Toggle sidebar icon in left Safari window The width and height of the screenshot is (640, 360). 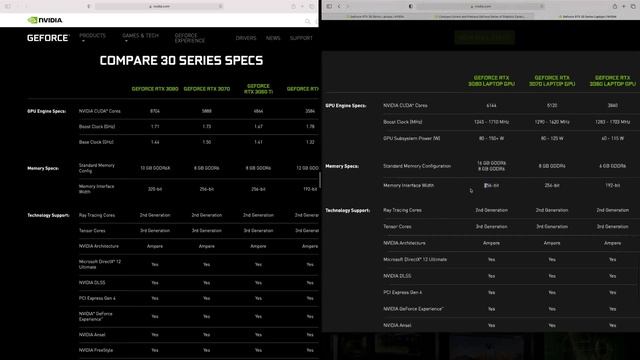point(8,6)
